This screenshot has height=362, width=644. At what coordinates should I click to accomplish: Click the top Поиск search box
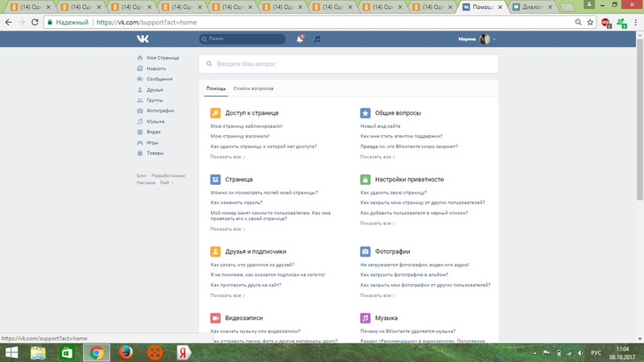coord(243,39)
